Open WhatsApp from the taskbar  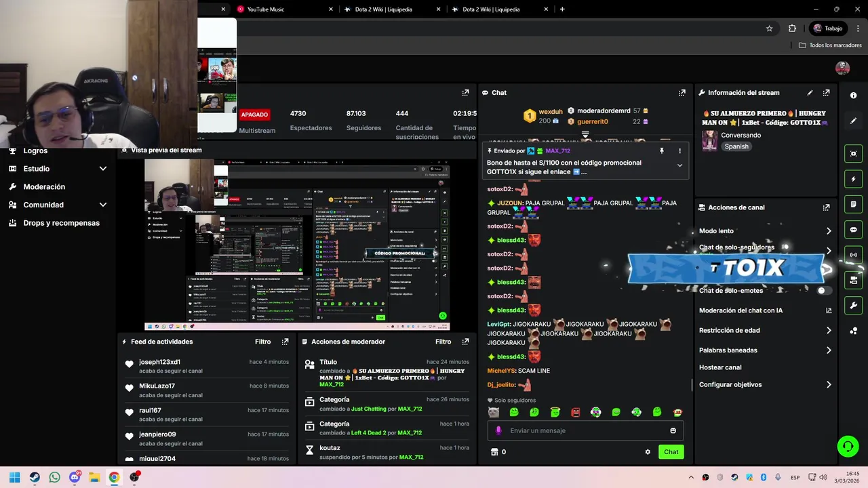click(54, 477)
